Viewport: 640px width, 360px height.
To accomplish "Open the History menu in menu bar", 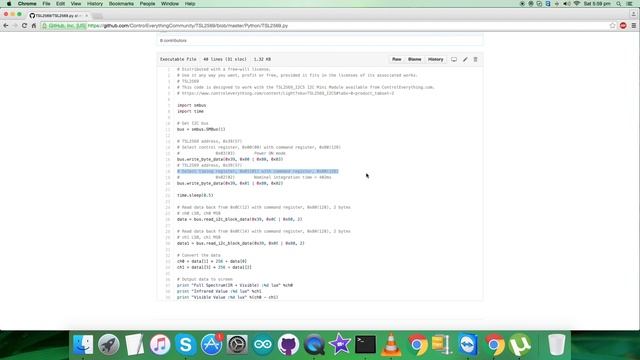I will tap(95, 4).
